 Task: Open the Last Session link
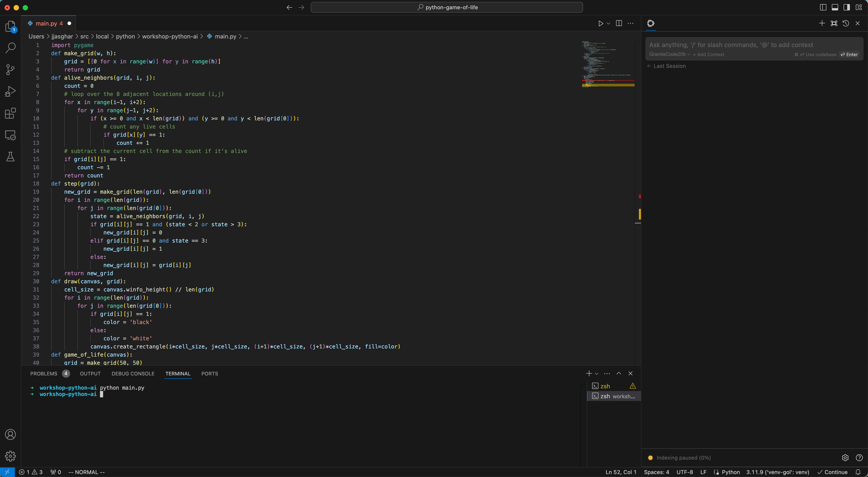click(666, 66)
